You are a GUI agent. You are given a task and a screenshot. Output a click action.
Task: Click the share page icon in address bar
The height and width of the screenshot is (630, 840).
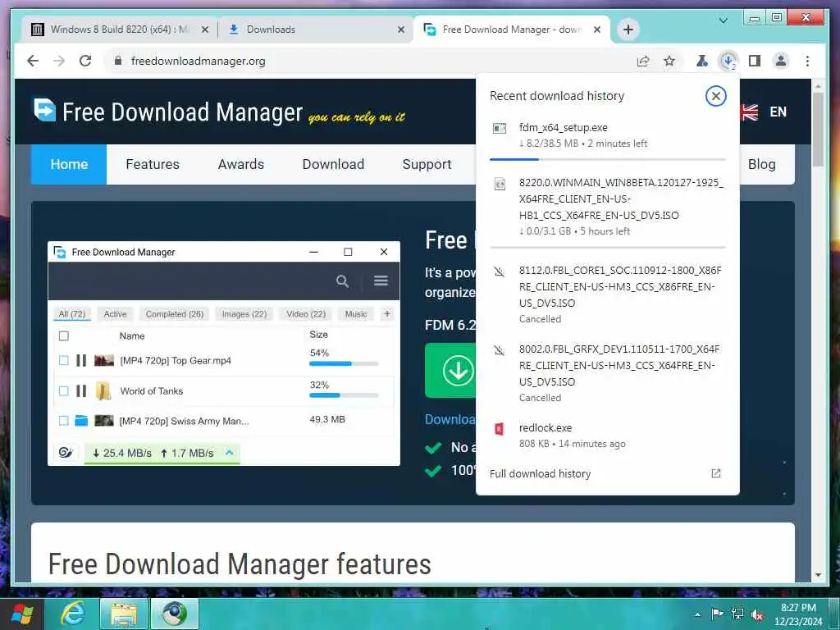643,61
